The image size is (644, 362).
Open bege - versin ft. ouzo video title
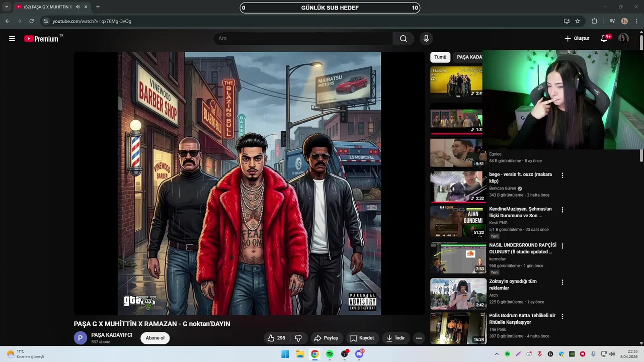tap(520, 177)
